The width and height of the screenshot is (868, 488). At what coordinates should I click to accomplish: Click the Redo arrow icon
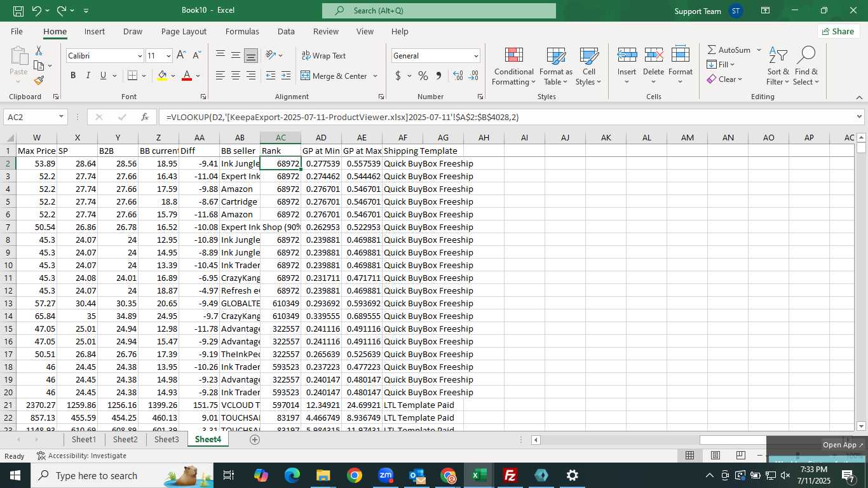coord(62,11)
